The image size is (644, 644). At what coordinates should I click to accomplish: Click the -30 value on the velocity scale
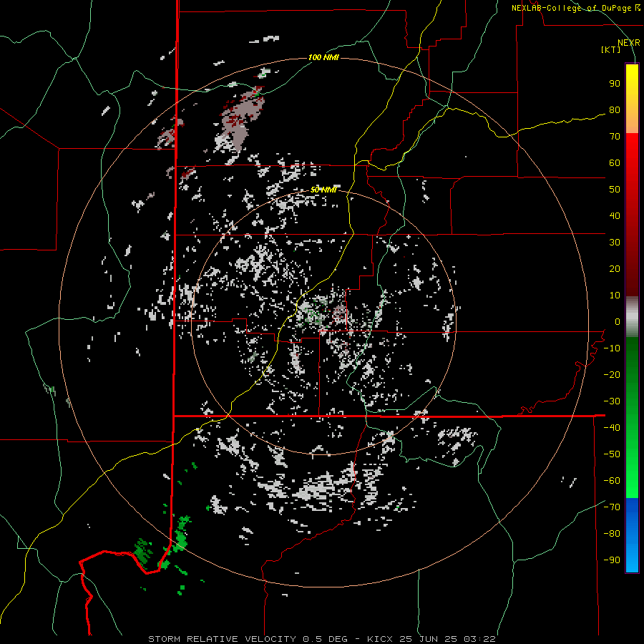612,401
